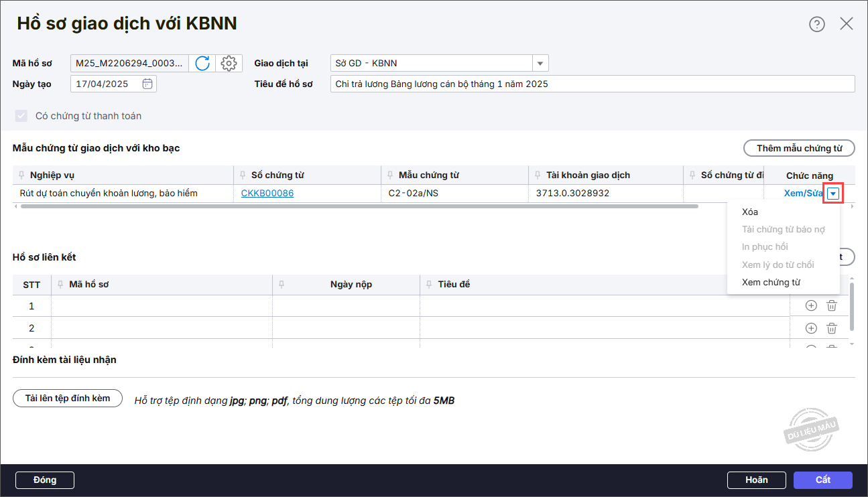Select Xóa from the context menu
Image resolution: width=868 pixels, height=497 pixels.
pyautogui.click(x=750, y=212)
